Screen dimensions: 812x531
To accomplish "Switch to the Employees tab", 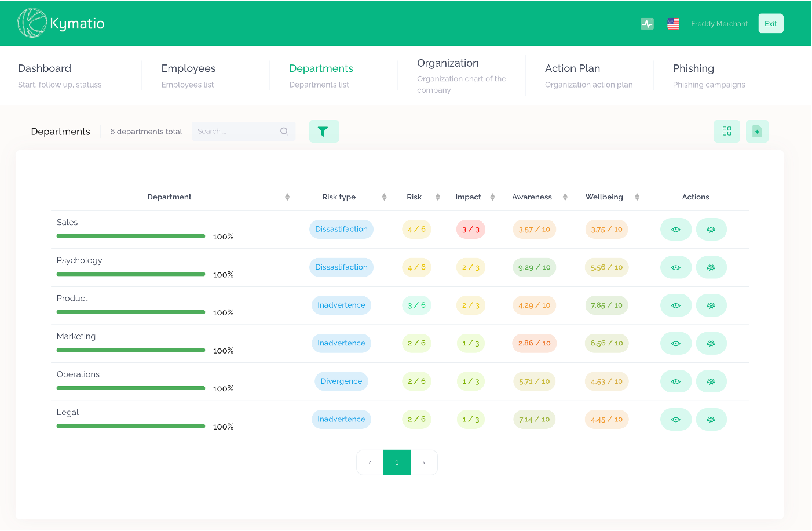I will tap(189, 68).
